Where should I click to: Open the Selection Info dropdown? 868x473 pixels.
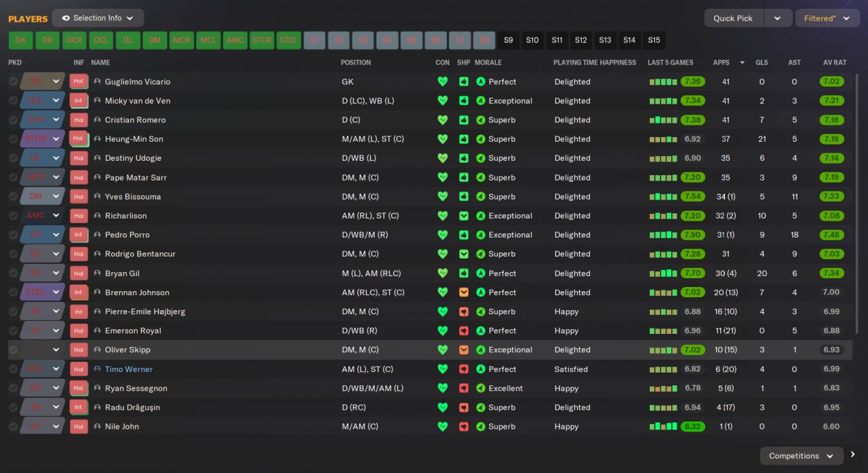[98, 18]
